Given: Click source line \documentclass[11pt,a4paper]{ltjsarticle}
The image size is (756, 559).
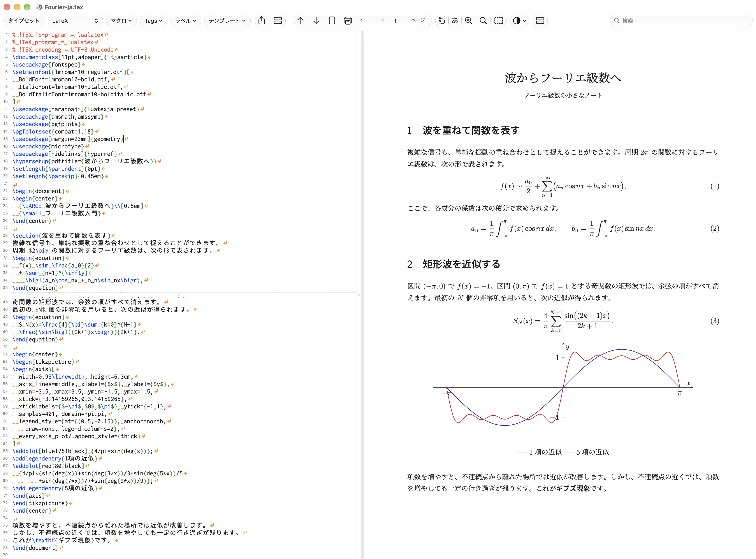Looking at the screenshot, I should 79,57.
